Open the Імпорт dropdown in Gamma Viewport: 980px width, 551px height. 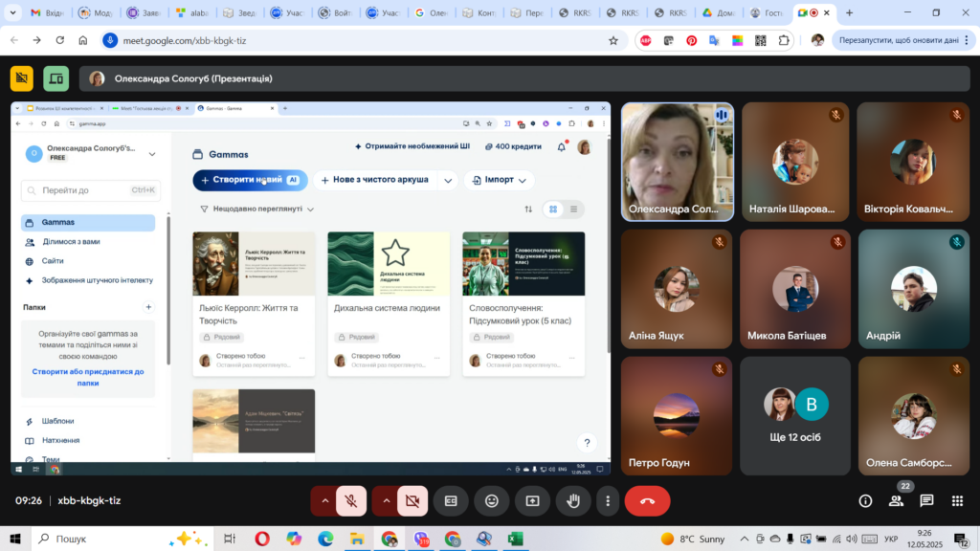500,180
